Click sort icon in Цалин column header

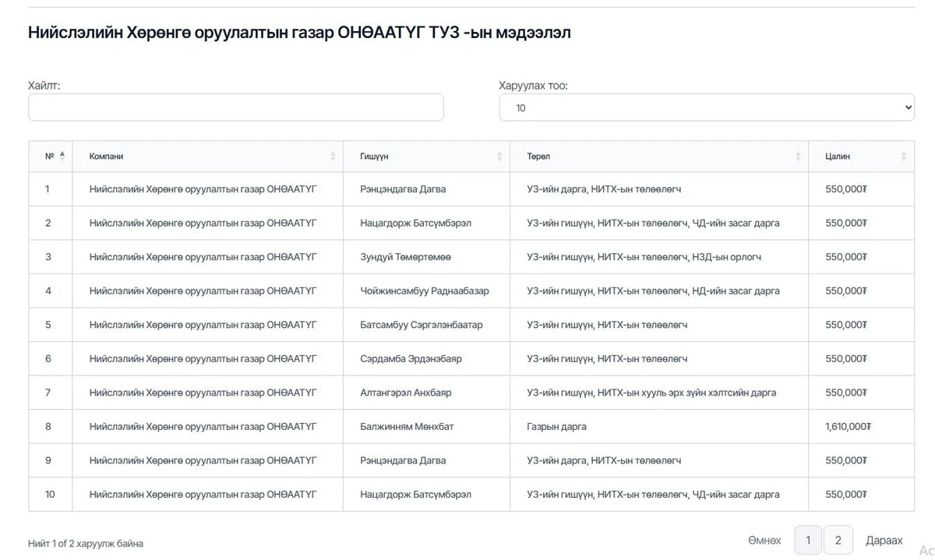904,157
